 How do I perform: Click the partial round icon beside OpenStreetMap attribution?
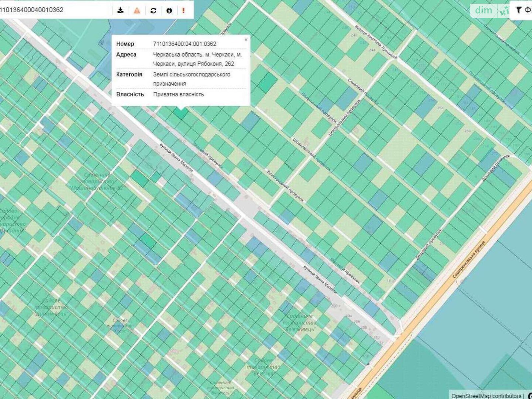pyautogui.click(x=529, y=396)
